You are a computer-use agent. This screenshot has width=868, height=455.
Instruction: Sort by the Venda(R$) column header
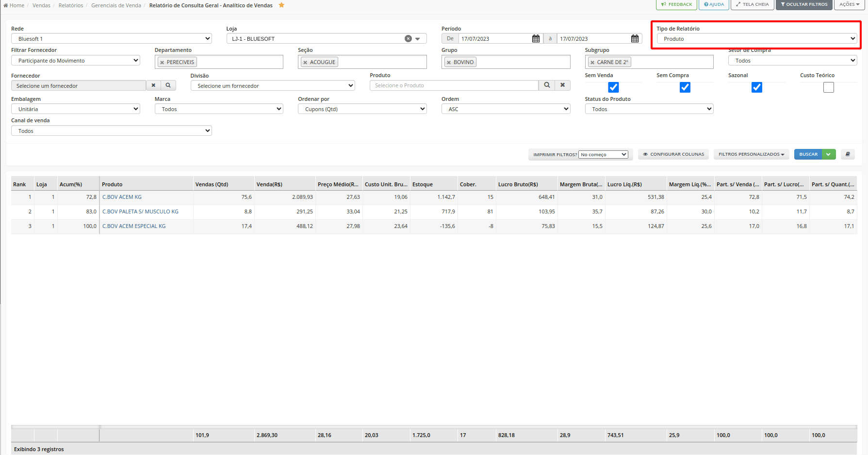pos(285,184)
